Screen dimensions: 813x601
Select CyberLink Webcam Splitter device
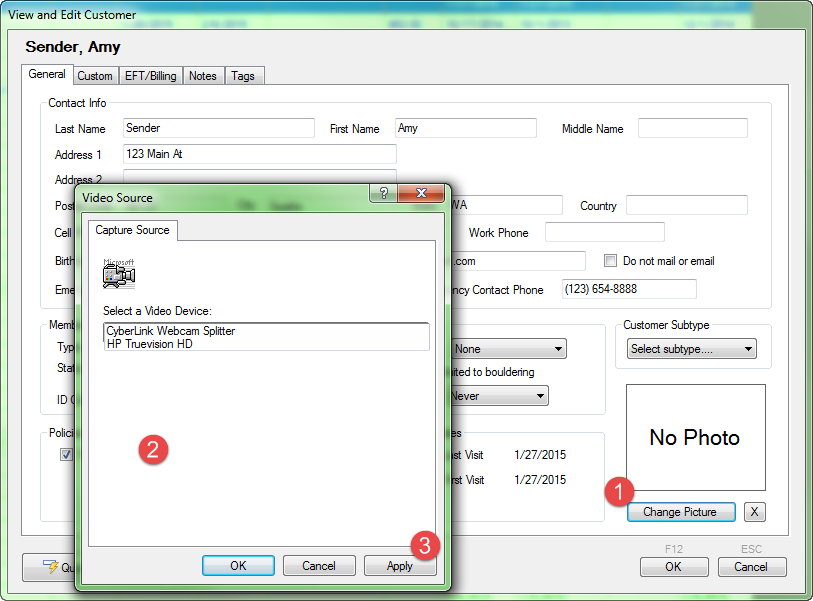[267, 330]
